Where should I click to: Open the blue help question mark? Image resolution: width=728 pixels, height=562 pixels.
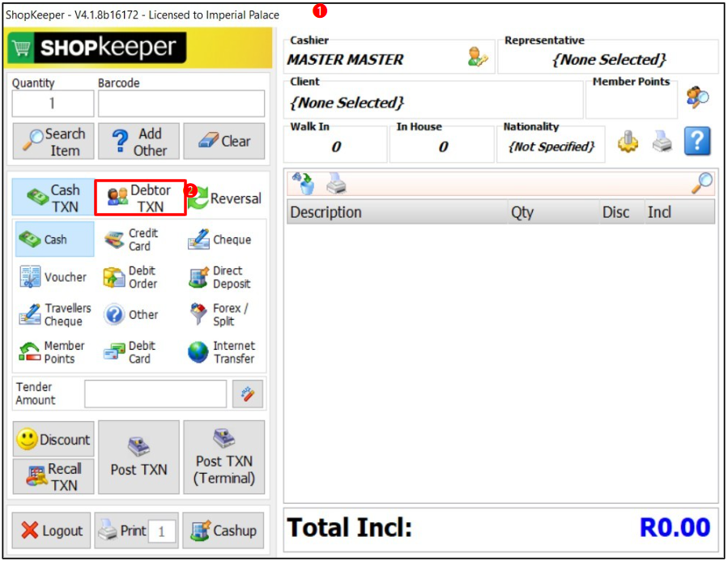click(697, 141)
